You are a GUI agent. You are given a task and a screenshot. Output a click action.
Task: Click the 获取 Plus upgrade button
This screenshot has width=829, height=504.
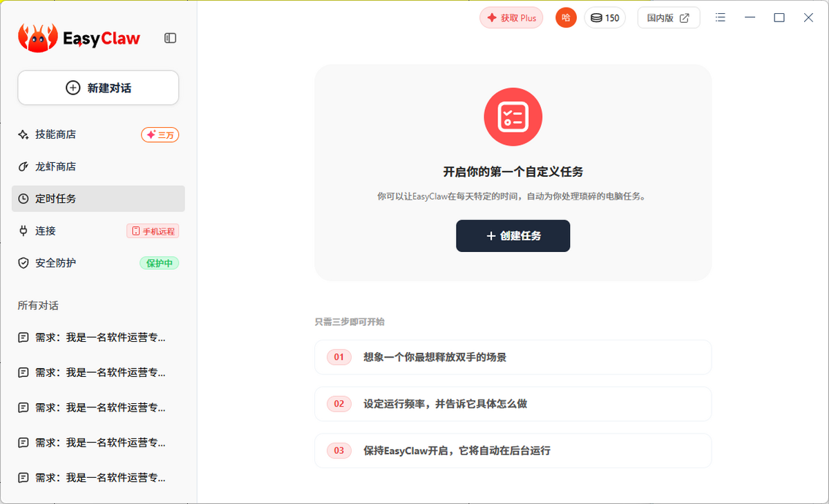tap(511, 18)
